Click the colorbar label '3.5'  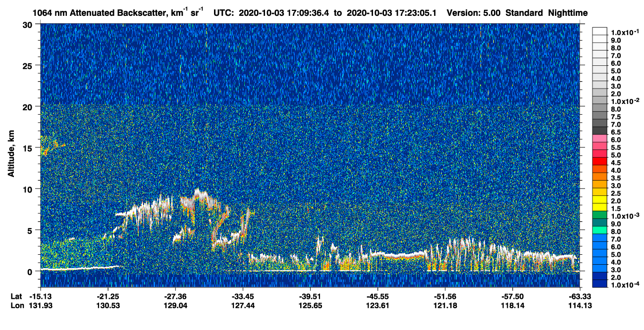coord(616,178)
